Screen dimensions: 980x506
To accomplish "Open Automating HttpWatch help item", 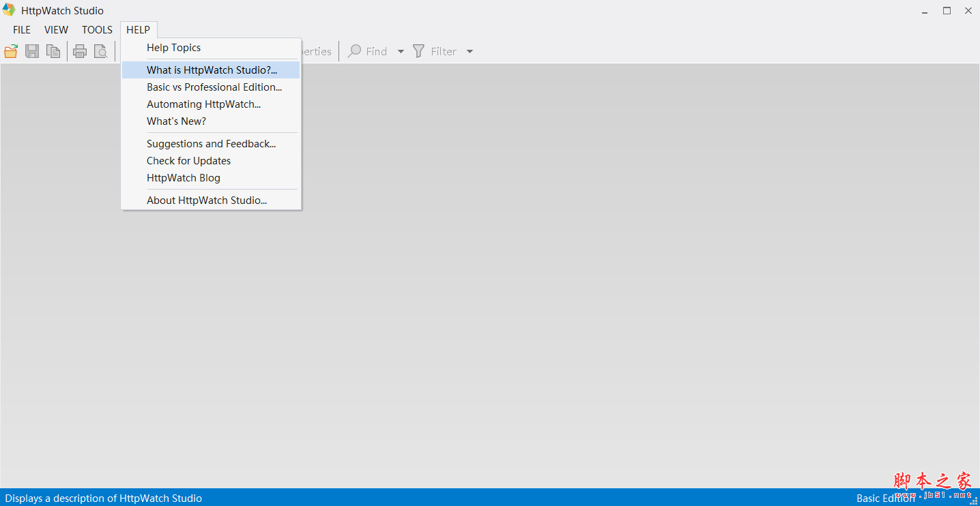I will pos(203,104).
